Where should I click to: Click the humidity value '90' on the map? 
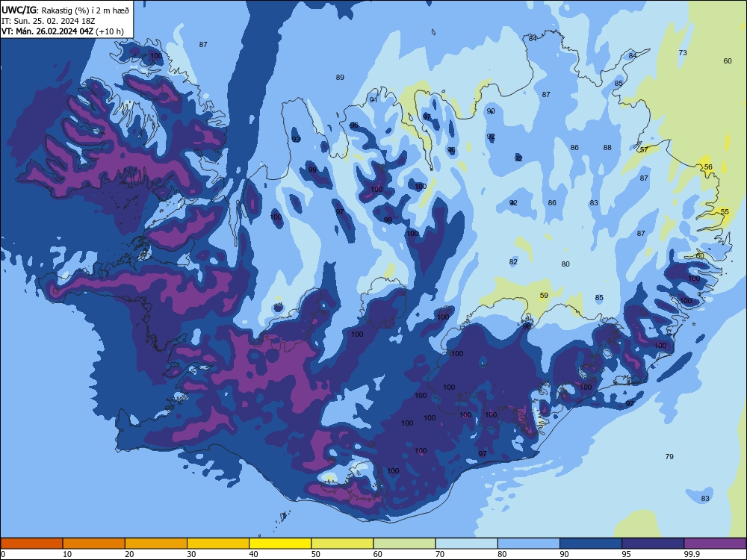(x=491, y=111)
